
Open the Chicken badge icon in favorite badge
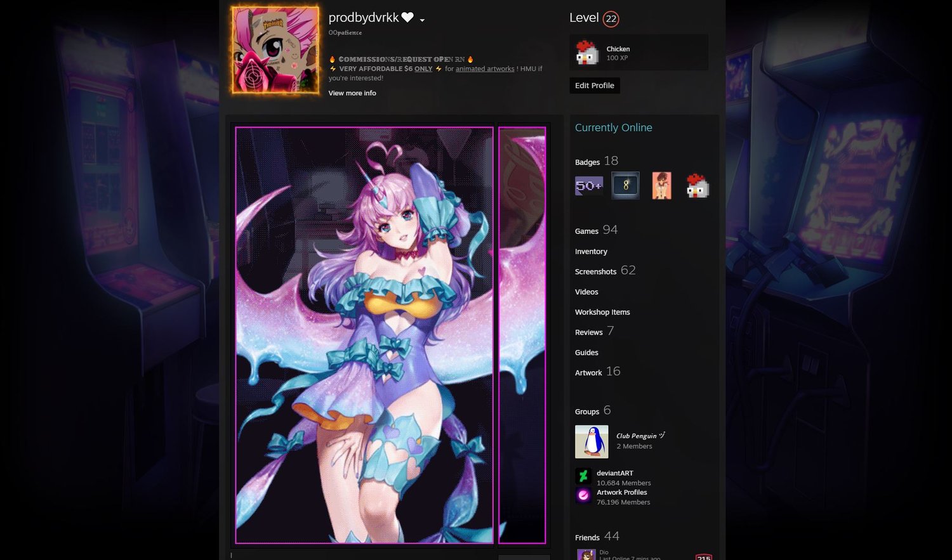click(587, 53)
